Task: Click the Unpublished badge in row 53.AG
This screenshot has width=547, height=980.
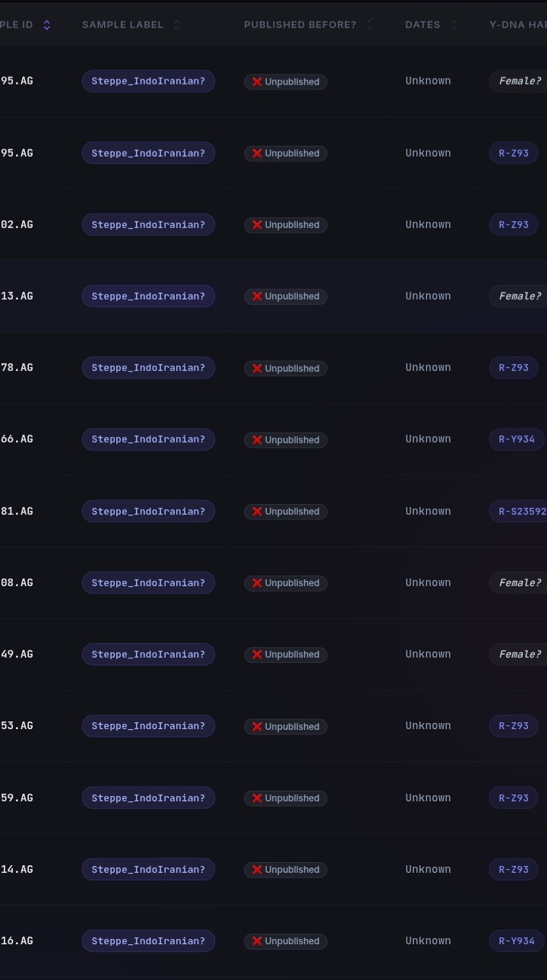Action: click(x=286, y=726)
